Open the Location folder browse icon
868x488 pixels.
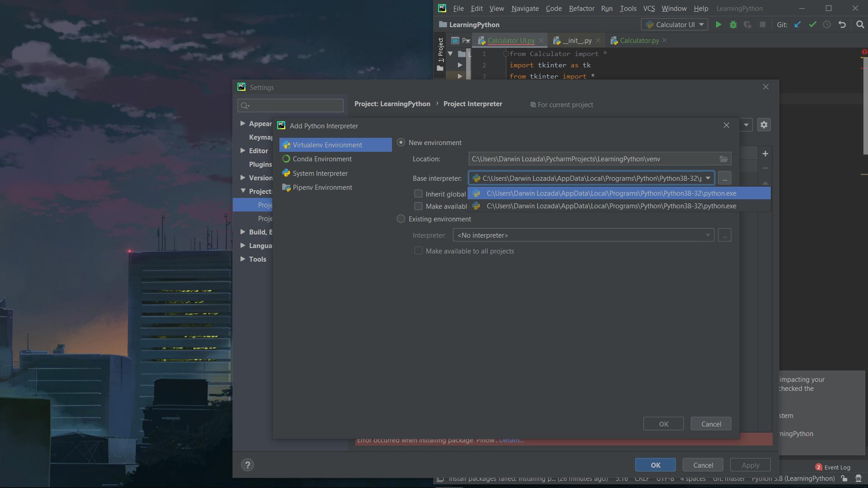(x=724, y=159)
